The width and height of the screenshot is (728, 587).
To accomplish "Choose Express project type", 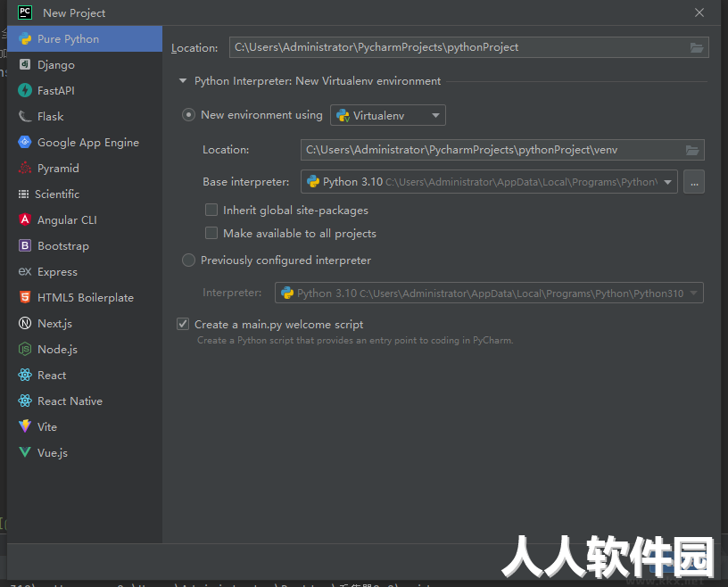I will click(x=85, y=272).
